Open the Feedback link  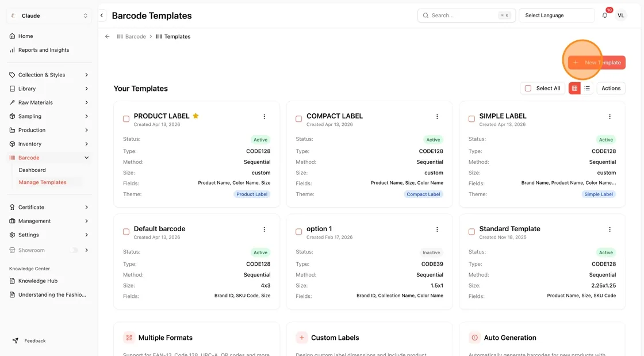coord(29,341)
